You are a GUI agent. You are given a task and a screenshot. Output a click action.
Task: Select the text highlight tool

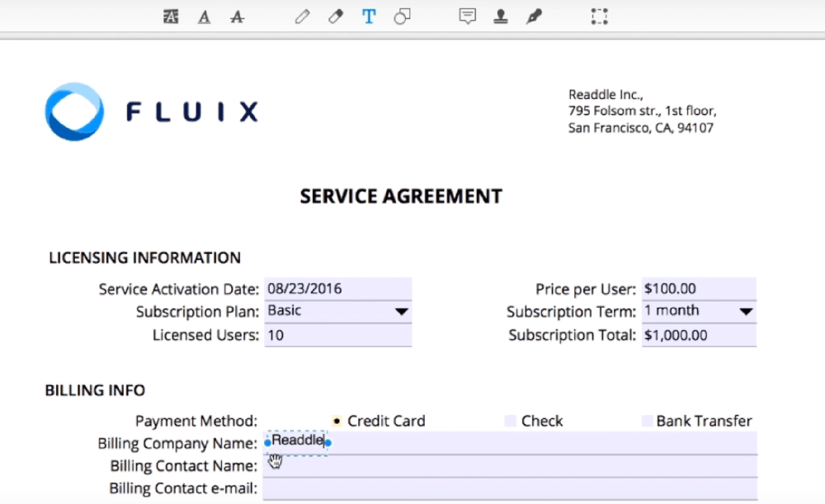coord(171,16)
